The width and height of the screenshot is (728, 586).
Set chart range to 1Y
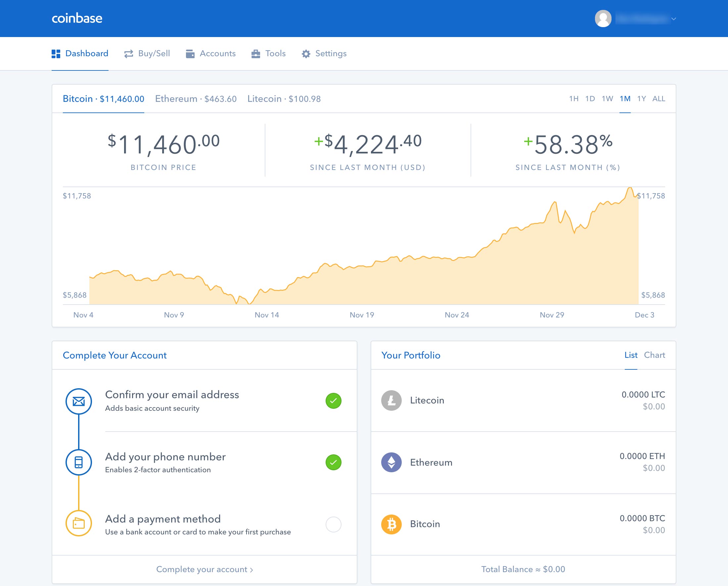point(641,99)
